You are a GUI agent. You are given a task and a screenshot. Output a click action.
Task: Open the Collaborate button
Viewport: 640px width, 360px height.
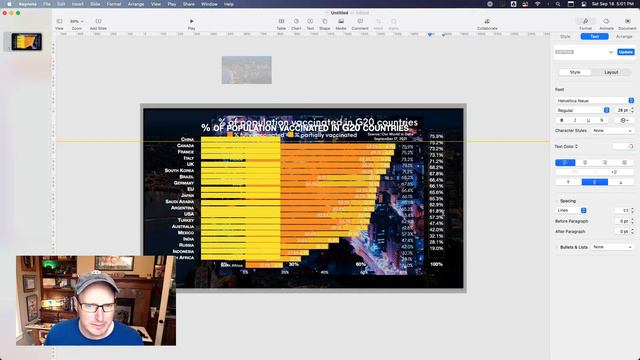[487, 24]
